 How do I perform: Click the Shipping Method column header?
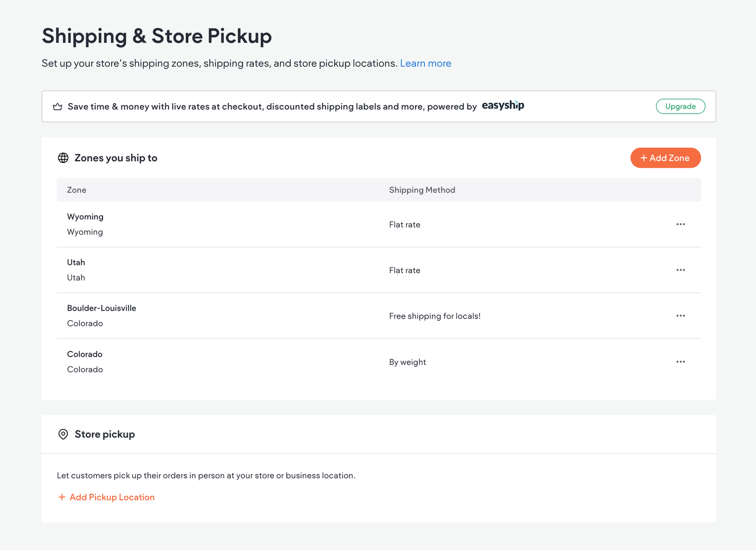(x=422, y=190)
